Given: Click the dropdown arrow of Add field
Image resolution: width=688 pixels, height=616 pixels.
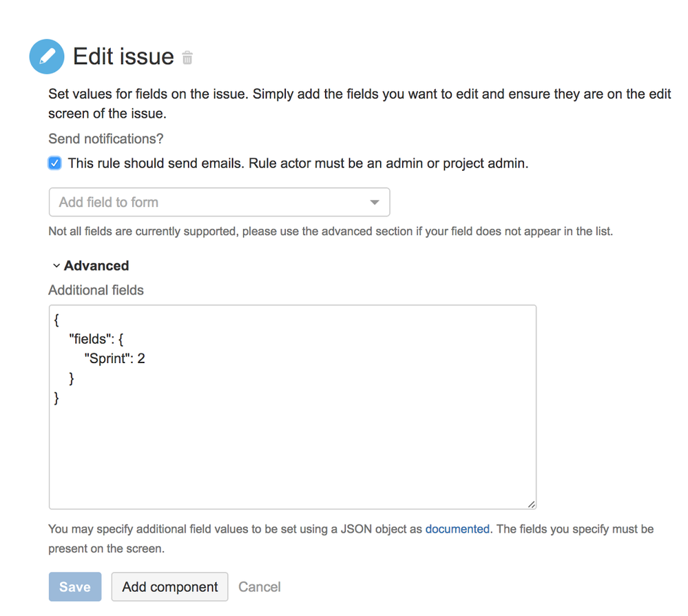Looking at the screenshot, I should coord(374,203).
